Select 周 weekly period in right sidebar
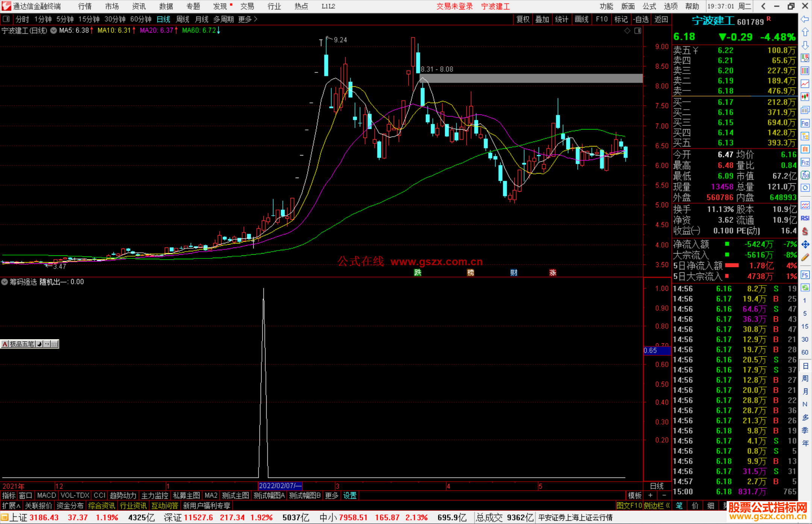The width and height of the screenshot is (812, 524). (805, 379)
